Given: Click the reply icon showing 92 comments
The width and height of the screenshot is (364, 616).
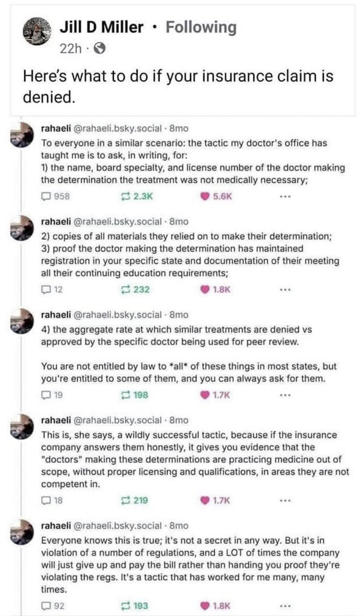Looking at the screenshot, I should coord(46,606).
